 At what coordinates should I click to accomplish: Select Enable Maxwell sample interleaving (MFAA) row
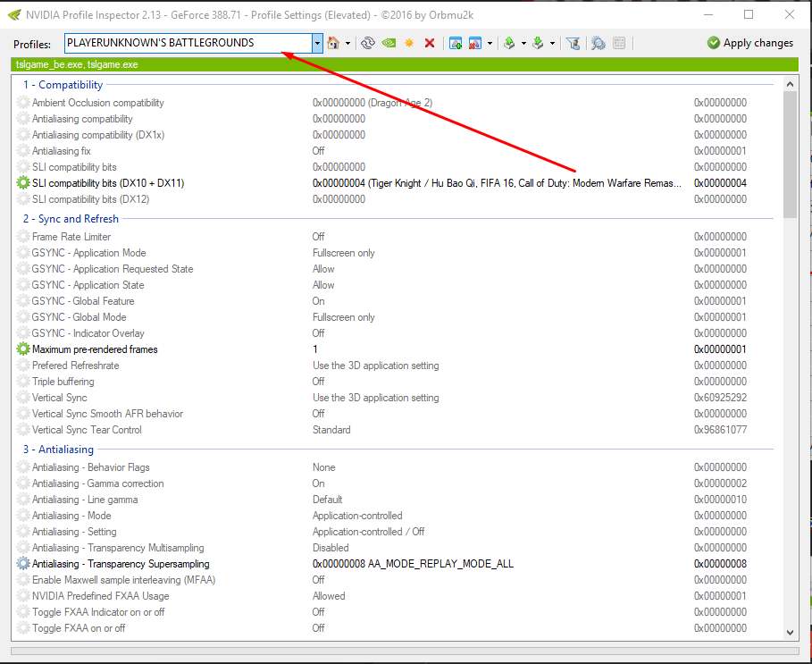(395, 580)
